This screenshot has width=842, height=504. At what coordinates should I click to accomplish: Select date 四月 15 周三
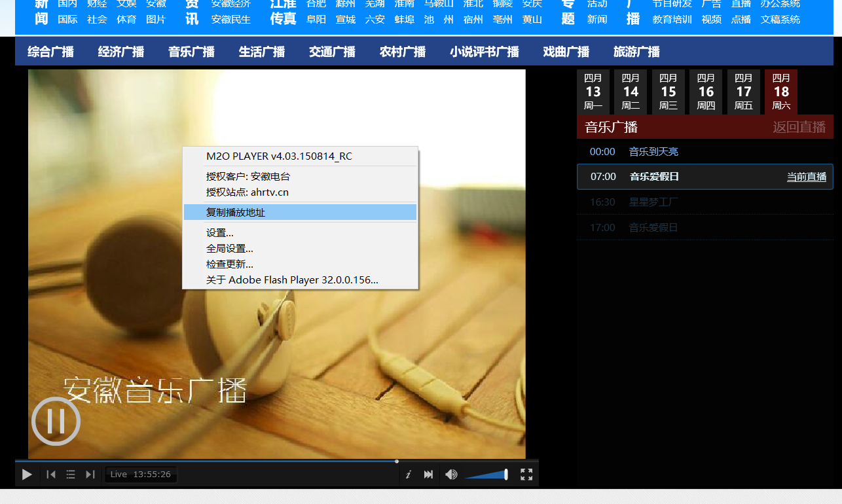point(668,92)
